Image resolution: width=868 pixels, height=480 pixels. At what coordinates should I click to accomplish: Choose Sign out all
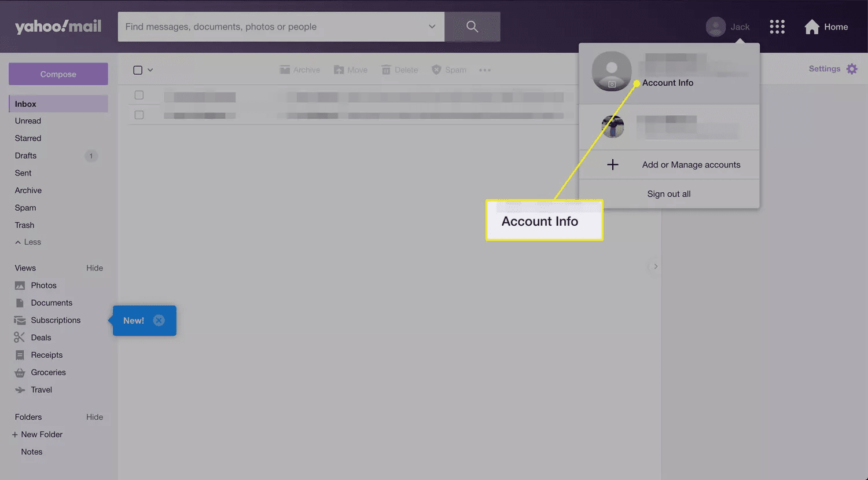coord(669,194)
